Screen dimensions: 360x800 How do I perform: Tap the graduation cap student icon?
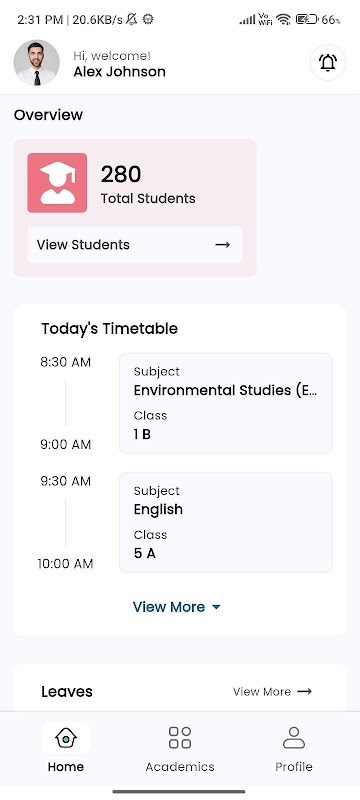[57, 183]
